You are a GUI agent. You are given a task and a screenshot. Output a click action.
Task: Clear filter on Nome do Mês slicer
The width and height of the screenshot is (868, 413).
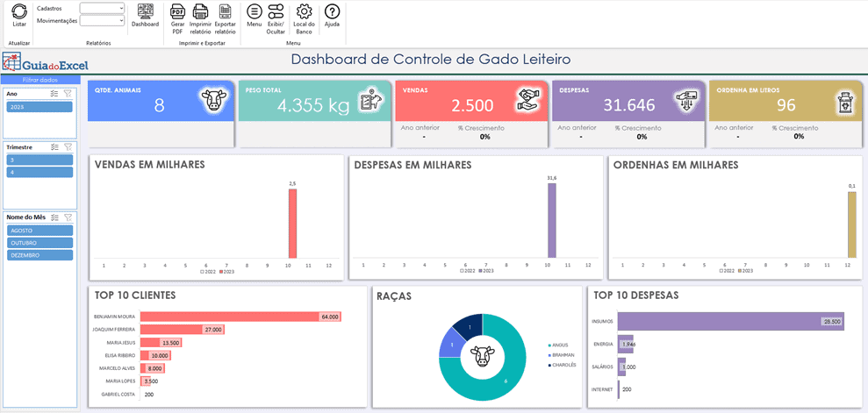tap(68, 217)
